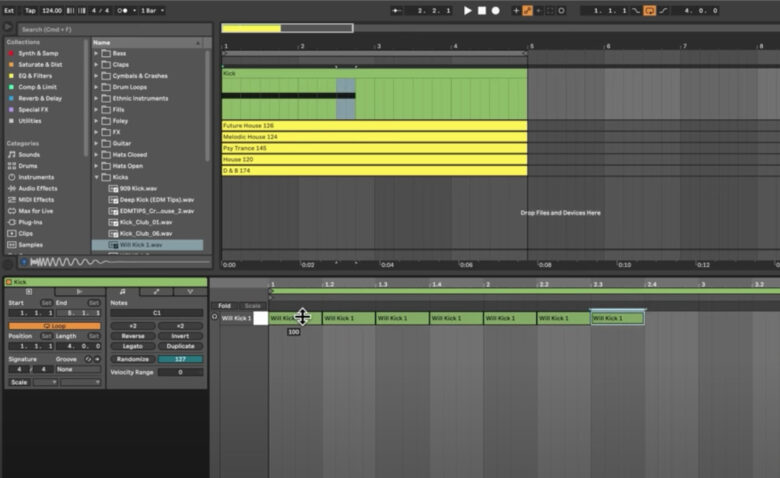Toggle the Scale button next to Fold

point(252,306)
